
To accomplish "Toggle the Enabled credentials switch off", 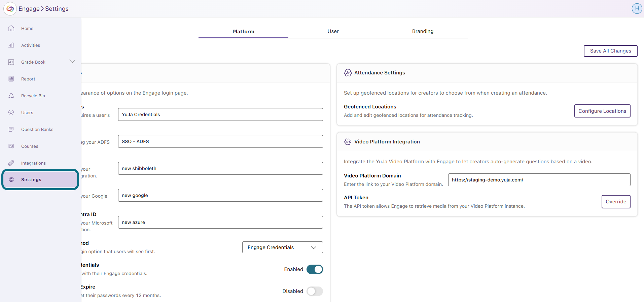I will (x=315, y=269).
